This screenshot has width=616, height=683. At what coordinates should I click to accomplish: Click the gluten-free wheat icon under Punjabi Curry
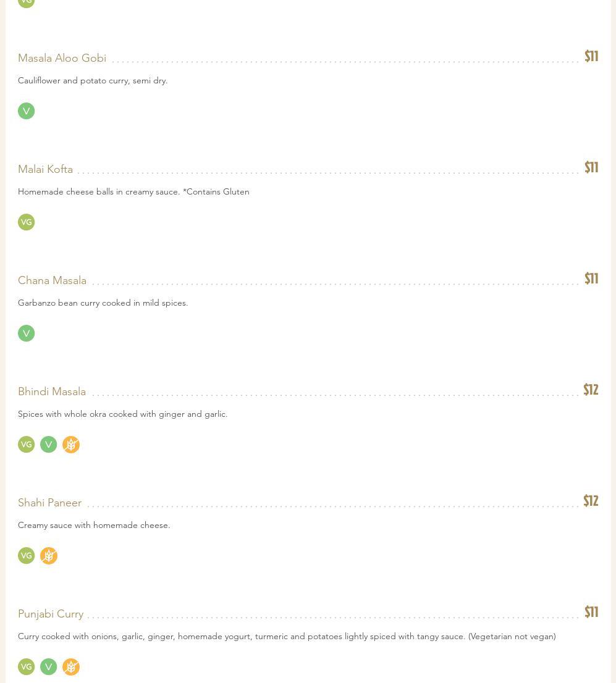[x=71, y=667]
